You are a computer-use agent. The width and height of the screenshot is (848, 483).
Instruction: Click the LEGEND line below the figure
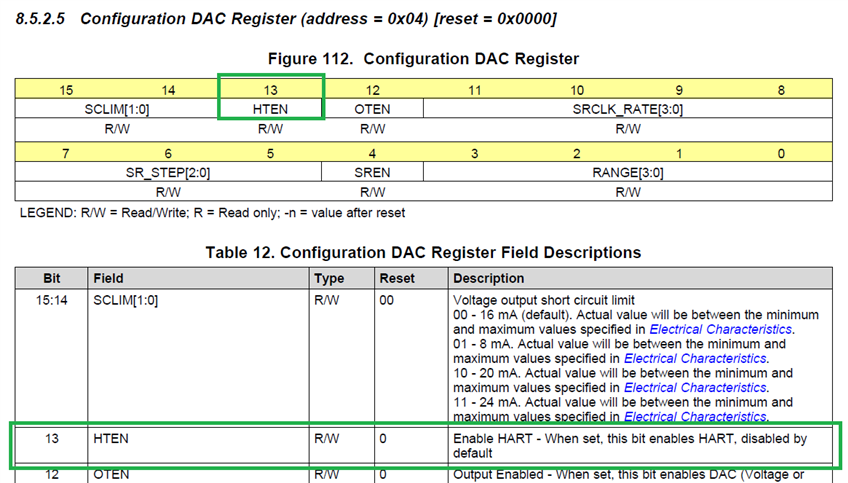(213, 213)
